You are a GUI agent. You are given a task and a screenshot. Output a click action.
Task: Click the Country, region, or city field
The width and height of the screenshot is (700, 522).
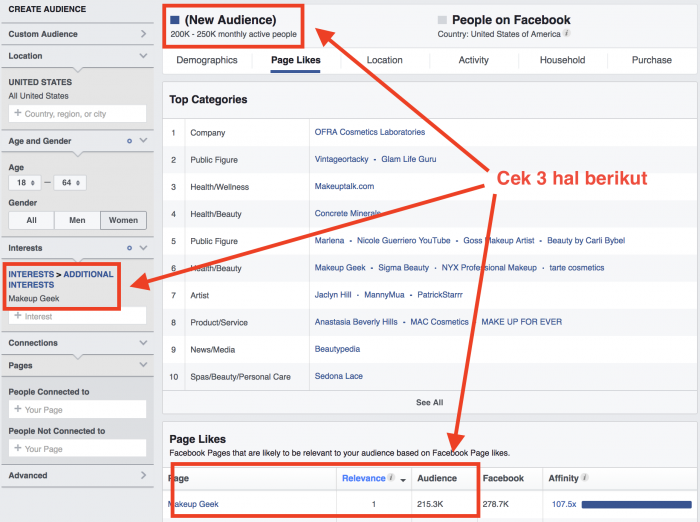[x=78, y=114]
